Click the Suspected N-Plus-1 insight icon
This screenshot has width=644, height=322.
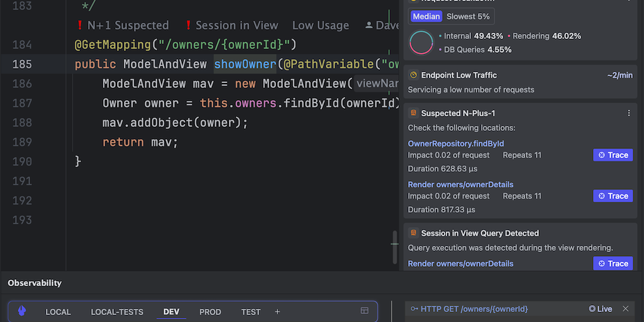point(413,113)
